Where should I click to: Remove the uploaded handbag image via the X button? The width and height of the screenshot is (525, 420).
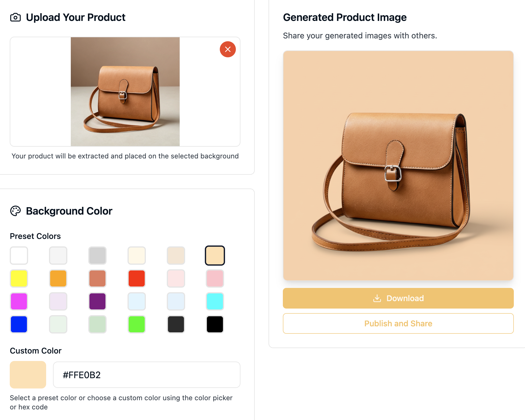point(228,49)
